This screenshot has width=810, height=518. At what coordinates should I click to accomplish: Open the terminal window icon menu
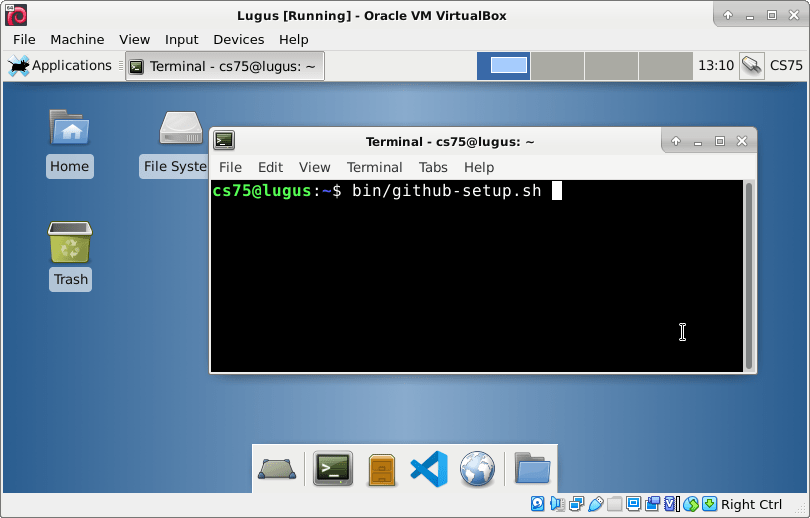pyautogui.click(x=224, y=140)
